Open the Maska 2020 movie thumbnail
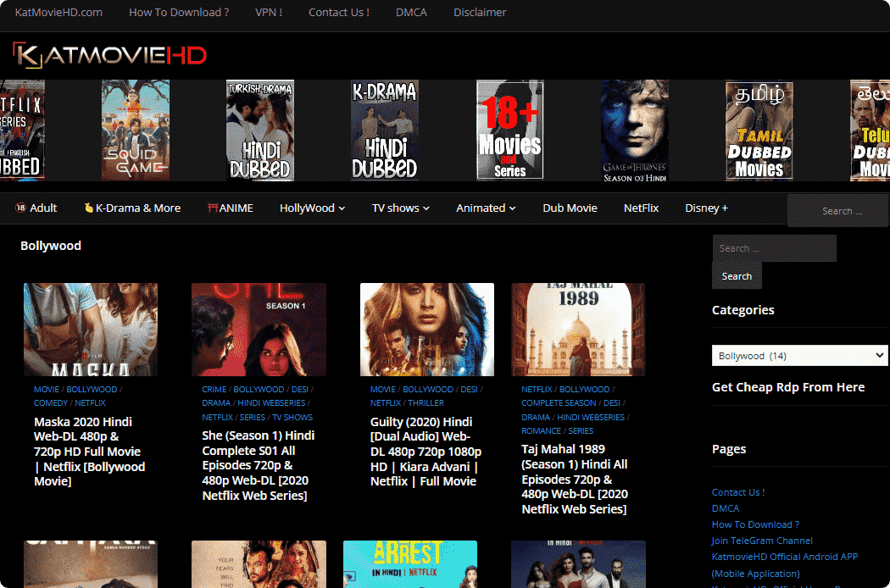890x588 pixels. point(91,330)
